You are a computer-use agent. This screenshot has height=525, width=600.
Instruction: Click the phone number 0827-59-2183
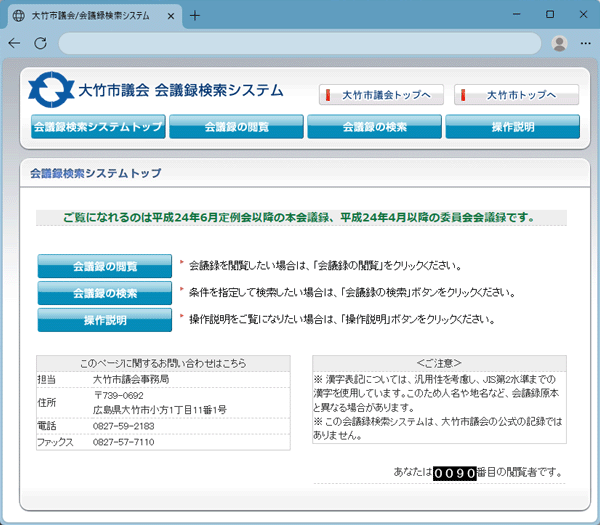pos(123,426)
